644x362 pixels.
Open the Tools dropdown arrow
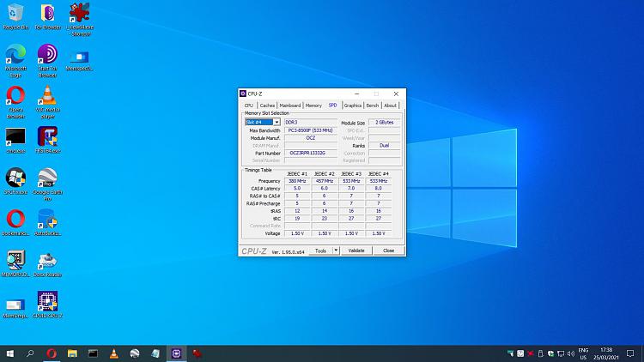coord(336,250)
